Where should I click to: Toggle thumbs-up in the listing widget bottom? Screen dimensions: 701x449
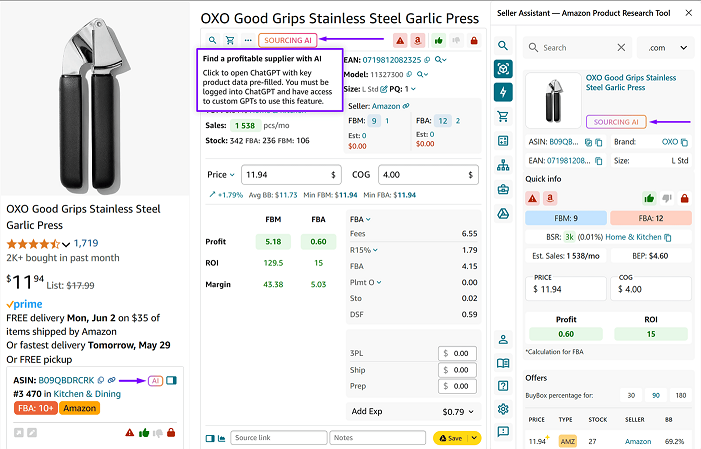144,433
